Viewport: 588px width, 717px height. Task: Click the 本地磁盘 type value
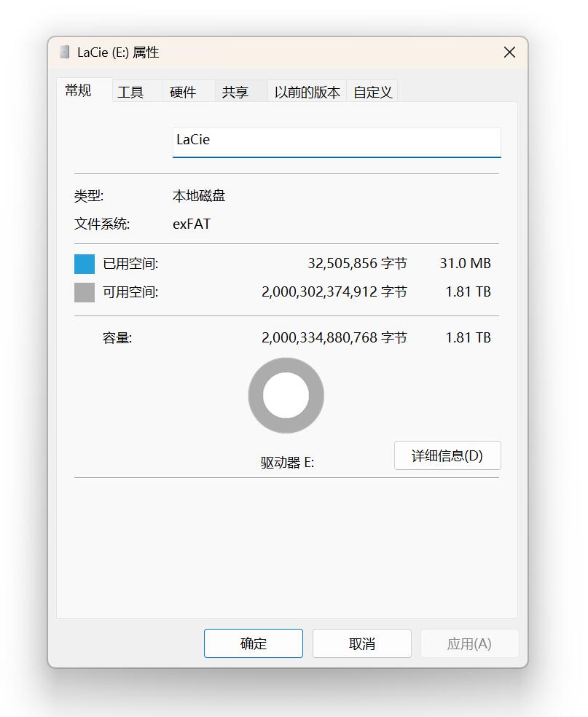click(x=199, y=196)
